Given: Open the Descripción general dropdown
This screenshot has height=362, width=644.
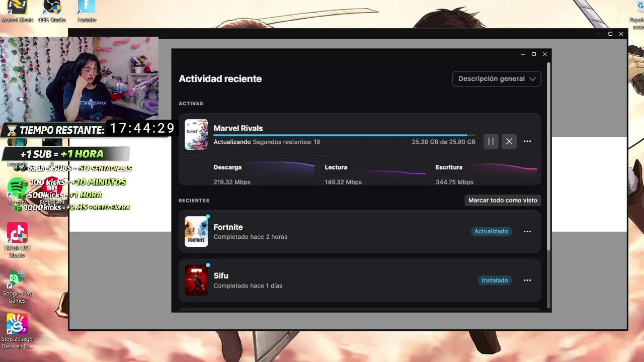Looking at the screenshot, I should coord(497,78).
